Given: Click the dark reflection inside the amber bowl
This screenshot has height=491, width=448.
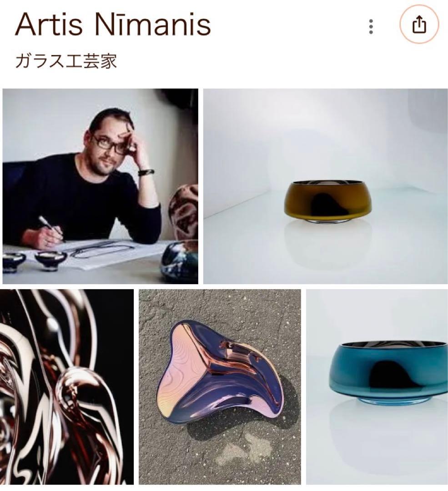Looking at the screenshot, I should (x=330, y=204).
